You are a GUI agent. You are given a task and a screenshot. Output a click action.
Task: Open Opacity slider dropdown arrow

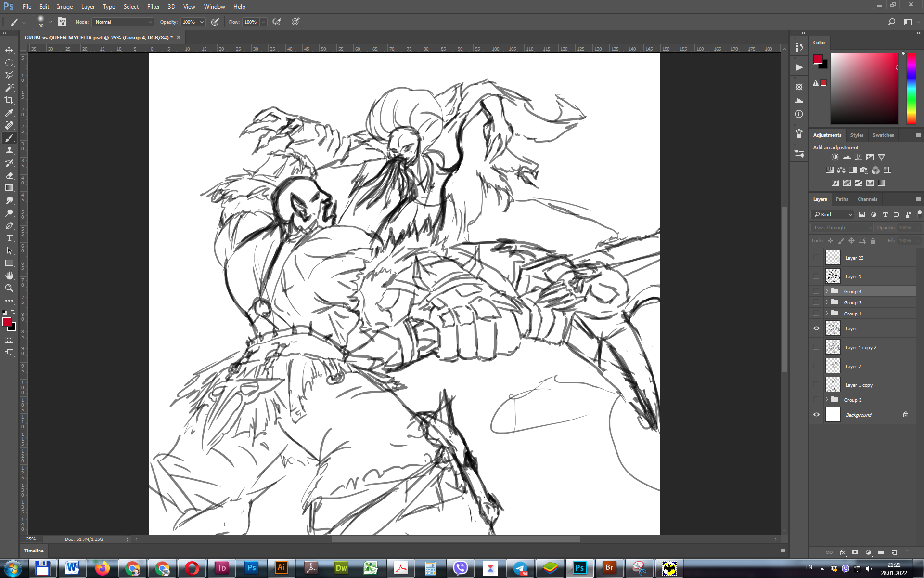pos(202,22)
